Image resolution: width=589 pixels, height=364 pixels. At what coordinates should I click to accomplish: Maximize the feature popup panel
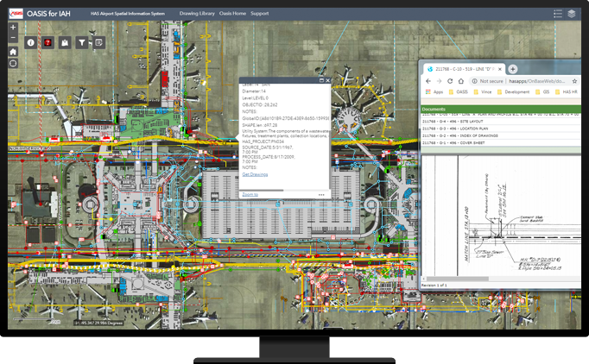coord(321,80)
